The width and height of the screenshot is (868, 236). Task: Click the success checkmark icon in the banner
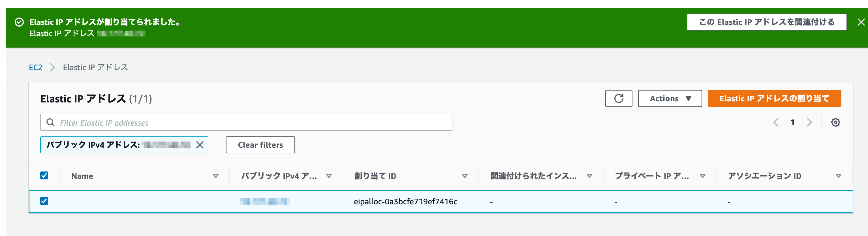pyautogui.click(x=19, y=22)
